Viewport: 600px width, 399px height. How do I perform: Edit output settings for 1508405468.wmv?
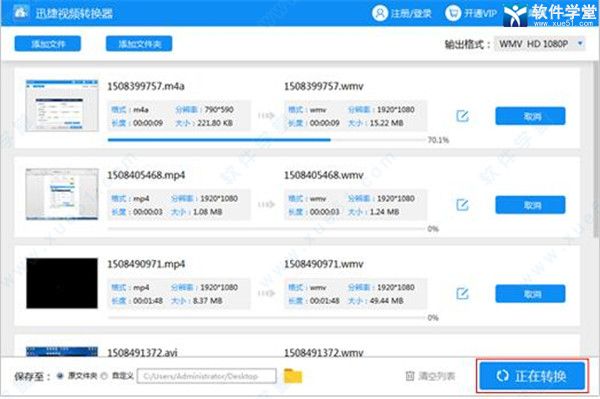coord(463,205)
